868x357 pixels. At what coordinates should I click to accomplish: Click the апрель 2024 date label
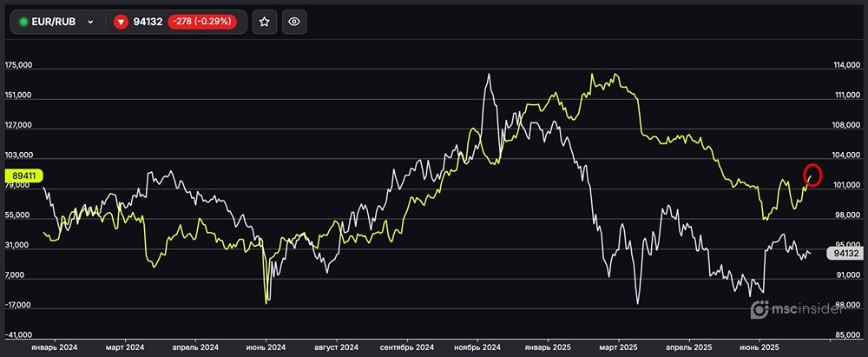click(x=195, y=347)
